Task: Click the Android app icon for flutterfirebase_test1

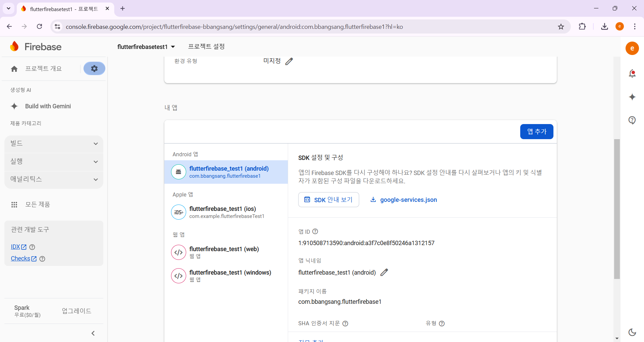Action: (x=178, y=172)
